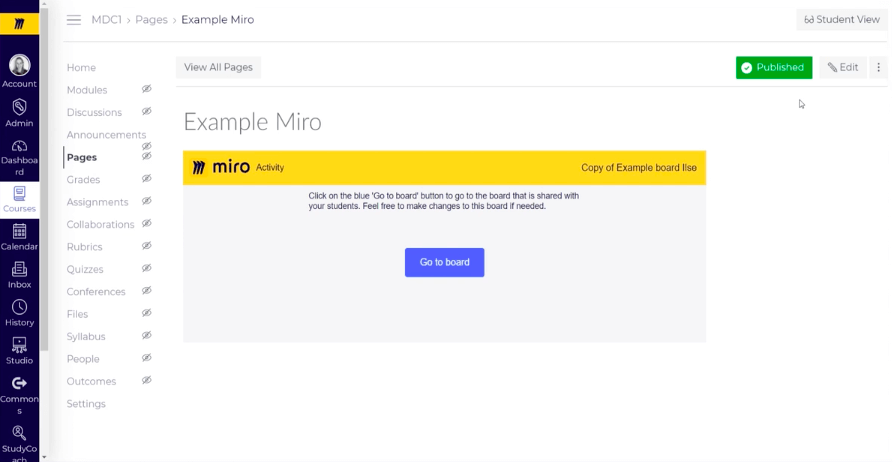The height and width of the screenshot is (462, 893).
Task: Toggle visibility eye next to Grades
Action: pyautogui.click(x=146, y=178)
